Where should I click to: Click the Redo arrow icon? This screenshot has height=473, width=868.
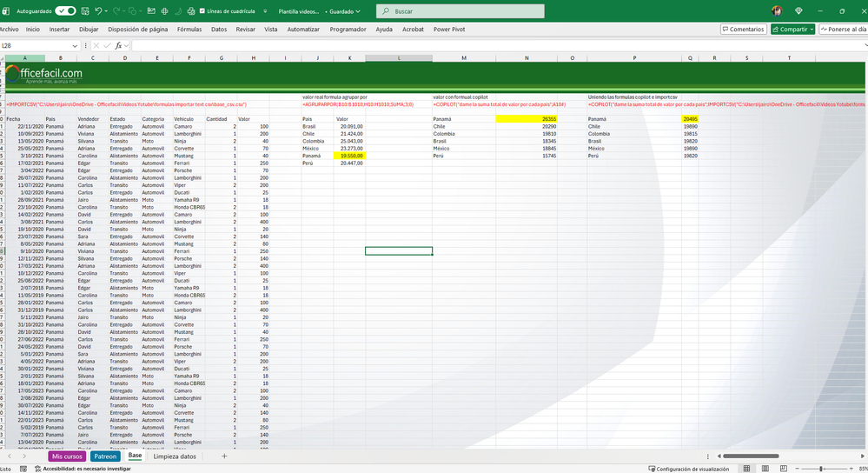tap(116, 11)
